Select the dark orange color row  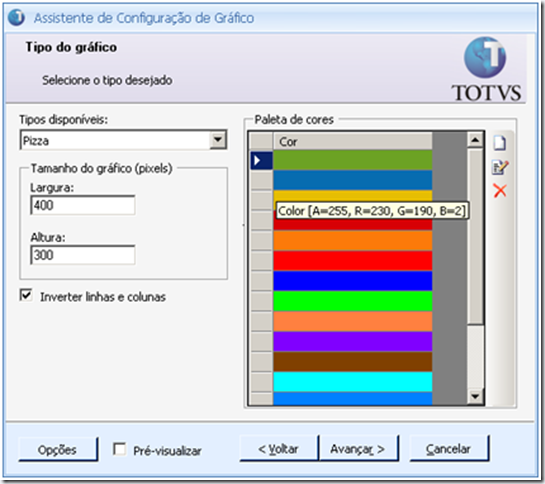352,241
